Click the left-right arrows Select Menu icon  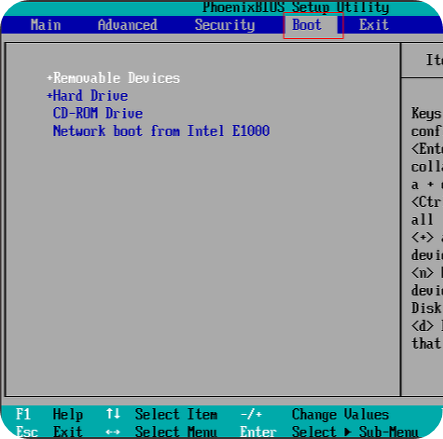[x=113, y=432]
